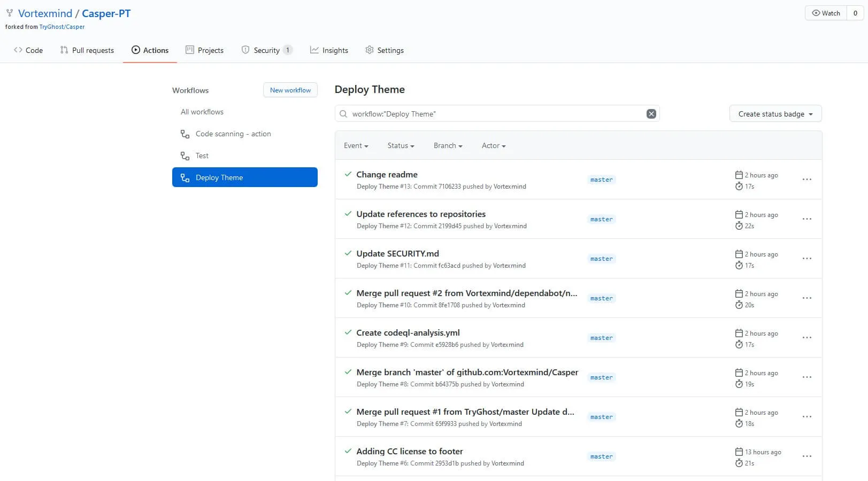This screenshot has height=481, width=868.
Task: Open the three-dot menu for Deploy Theme #7
Action: coord(807,417)
